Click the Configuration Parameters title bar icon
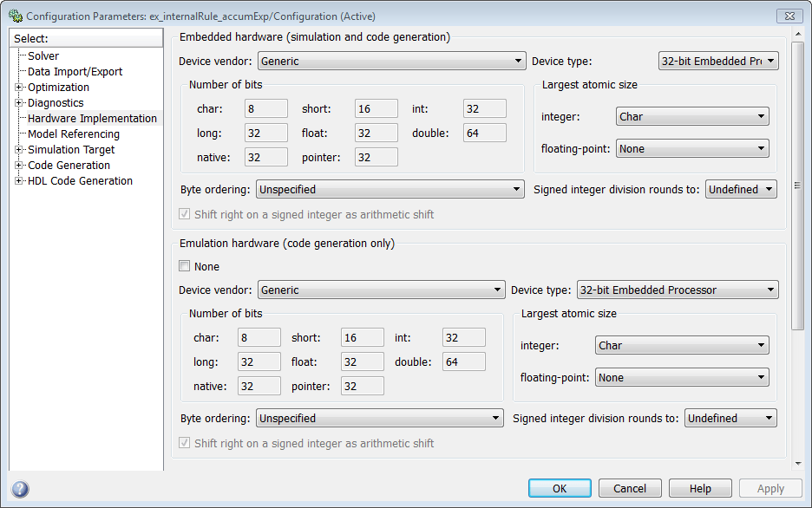This screenshot has height=508, width=812. pos(16,16)
